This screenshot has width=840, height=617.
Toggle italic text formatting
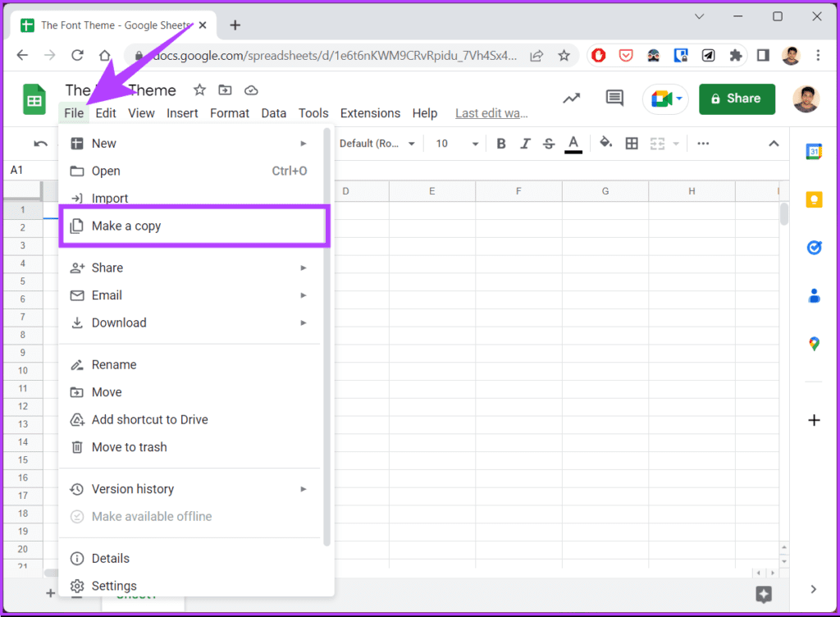pos(525,144)
